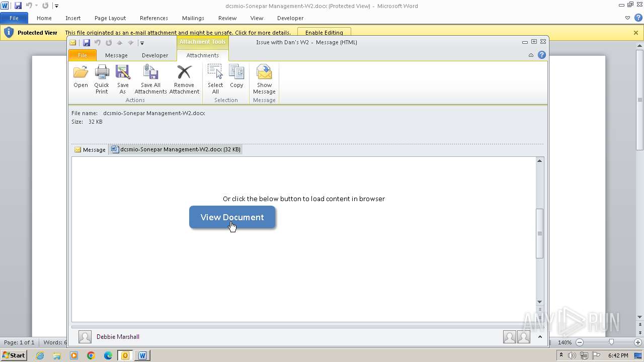
Task: Click attachment preview scrollbar up arrow
Action: (x=540, y=161)
